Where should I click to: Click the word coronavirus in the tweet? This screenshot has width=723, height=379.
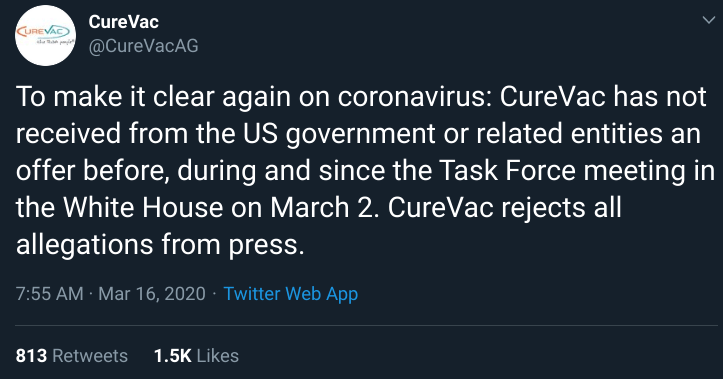pyautogui.click(x=415, y=96)
